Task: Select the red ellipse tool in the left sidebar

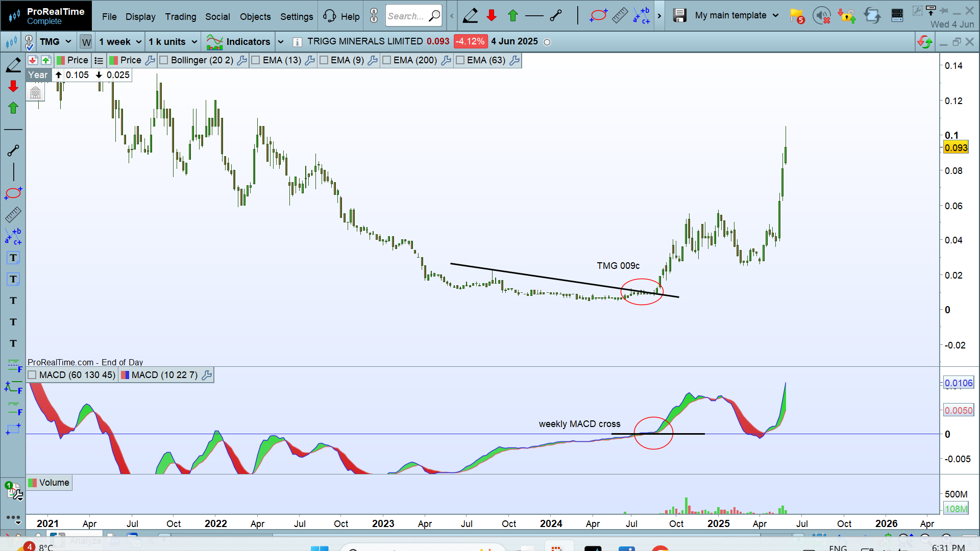Action: [x=13, y=193]
